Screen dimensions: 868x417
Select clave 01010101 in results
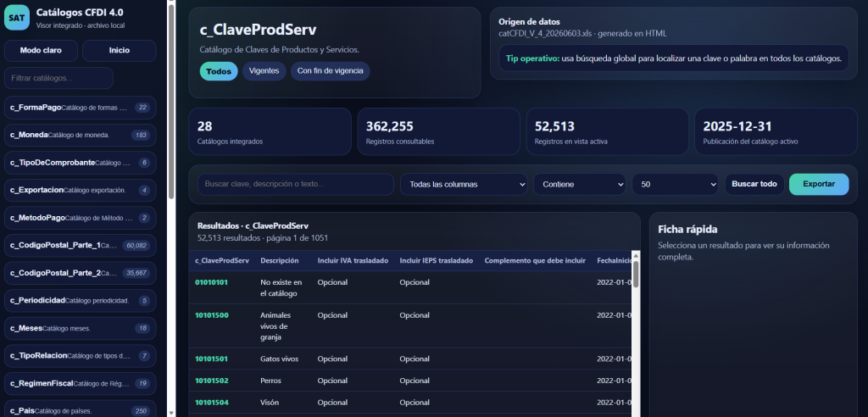point(211,282)
